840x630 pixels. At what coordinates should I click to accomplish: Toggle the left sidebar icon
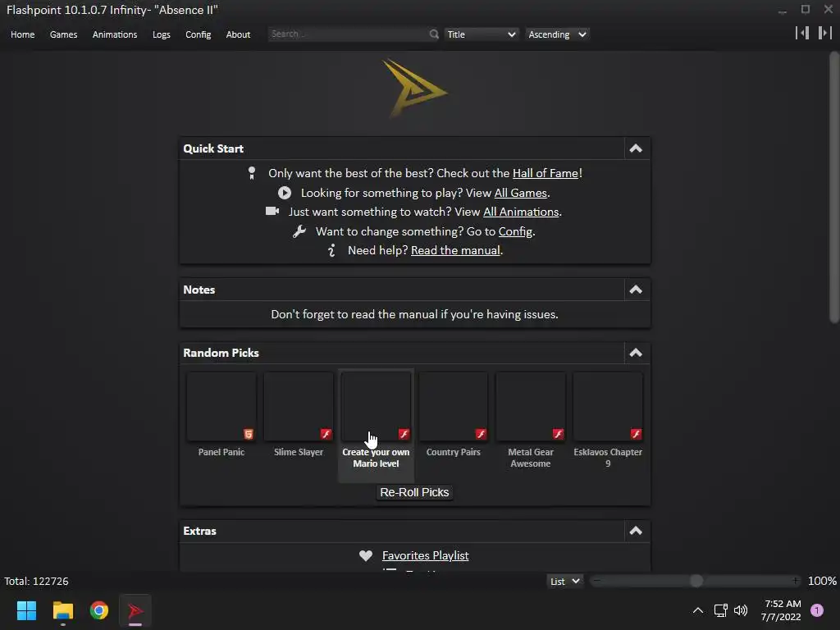click(802, 33)
